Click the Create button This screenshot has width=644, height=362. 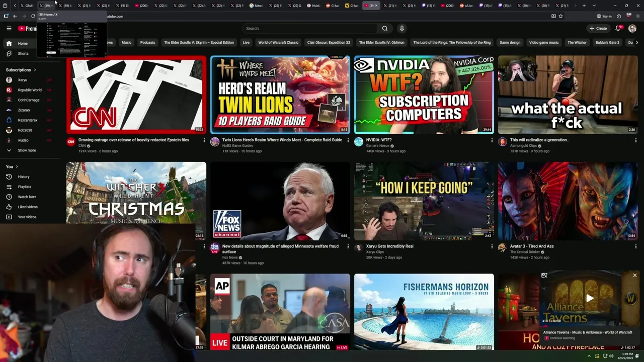(598, 29)
